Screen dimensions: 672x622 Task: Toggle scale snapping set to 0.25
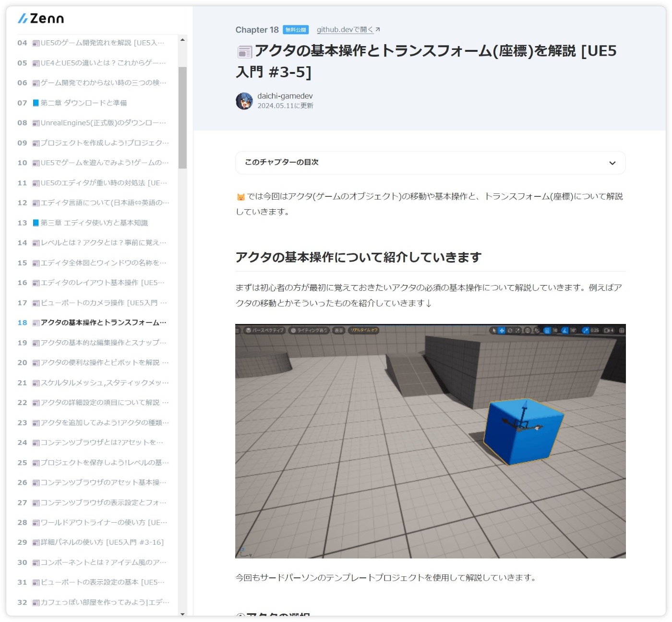pos(585,330)
